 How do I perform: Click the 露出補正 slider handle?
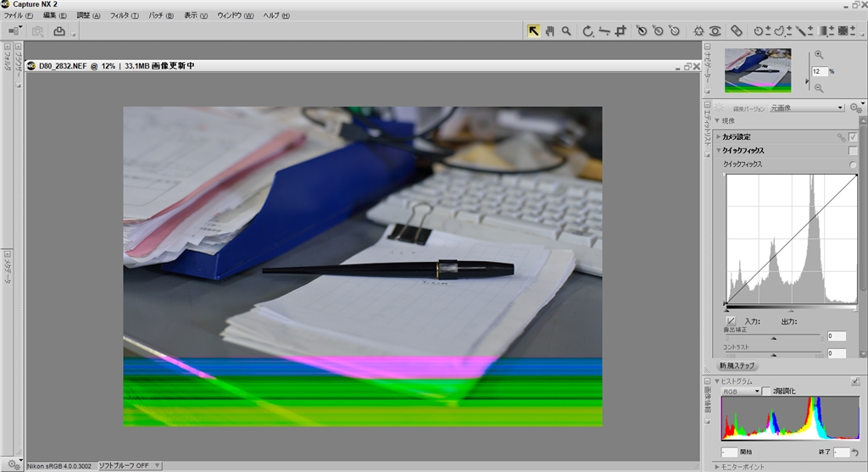coord(774,338)
